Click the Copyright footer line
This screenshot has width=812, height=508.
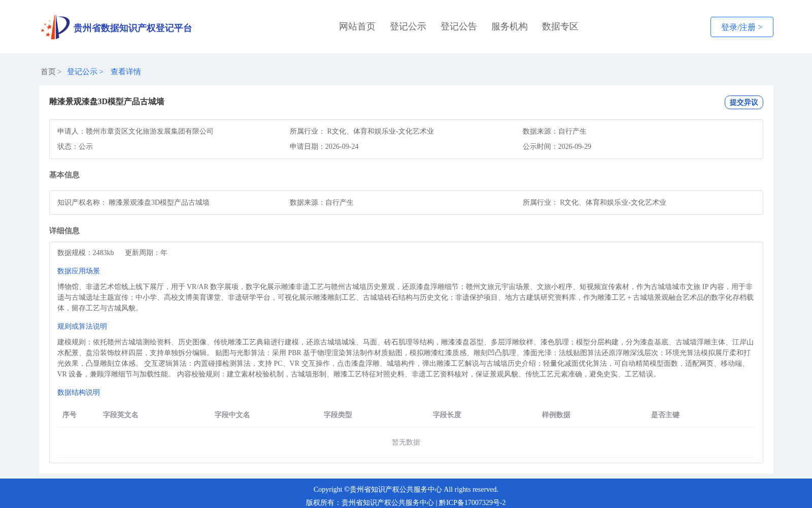pyautogui.click(x=406, y=490)
